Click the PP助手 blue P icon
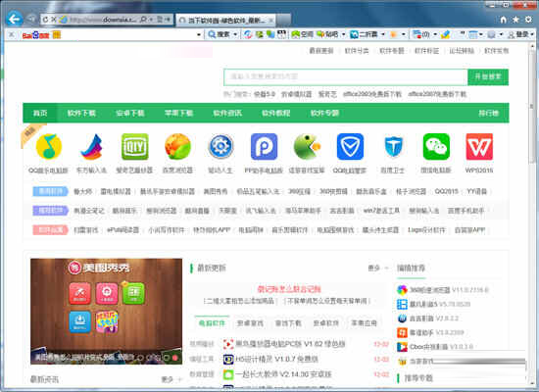 click(264, 147)
